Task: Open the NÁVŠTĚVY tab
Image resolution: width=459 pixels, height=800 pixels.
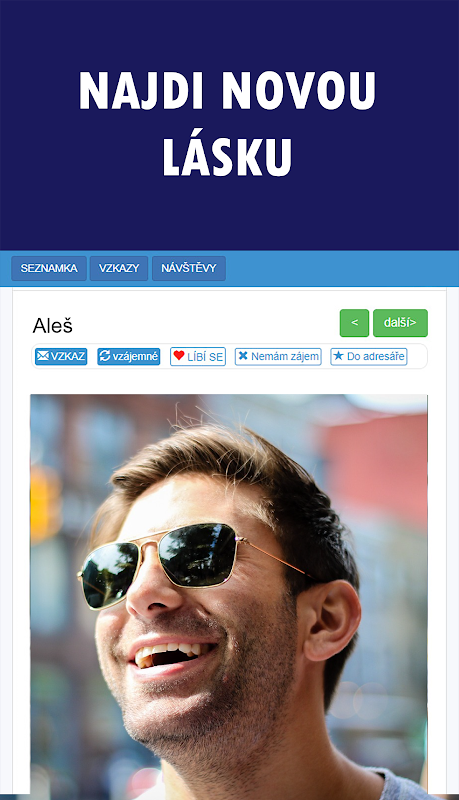Action: tap(189, 268)
